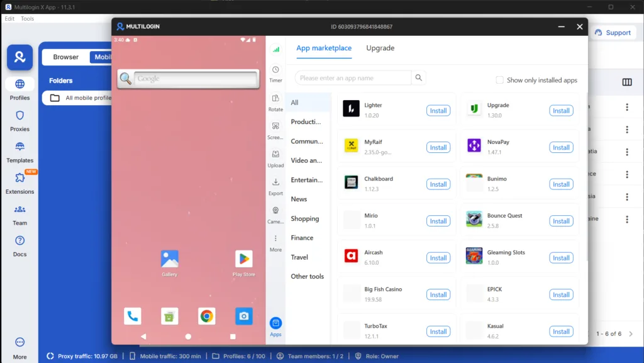Viewport: 644px width, 363px height.
Task: Open the Extensions section
Action: tap(19, 184)
